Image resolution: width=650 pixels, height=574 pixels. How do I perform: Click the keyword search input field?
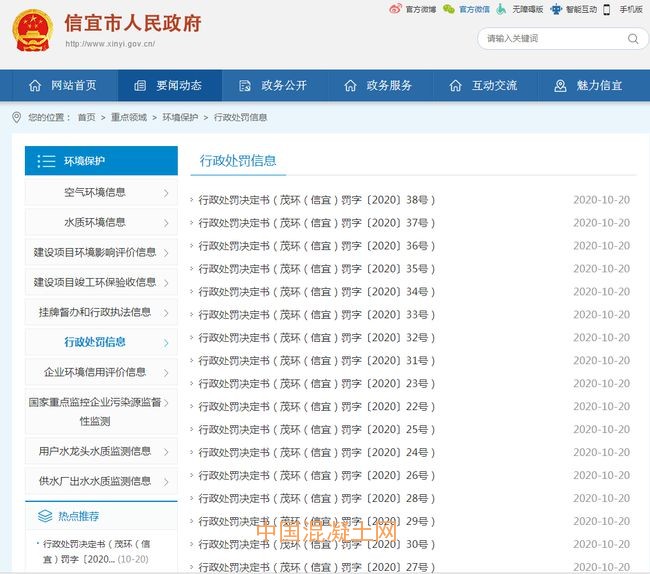click(550, 39)
